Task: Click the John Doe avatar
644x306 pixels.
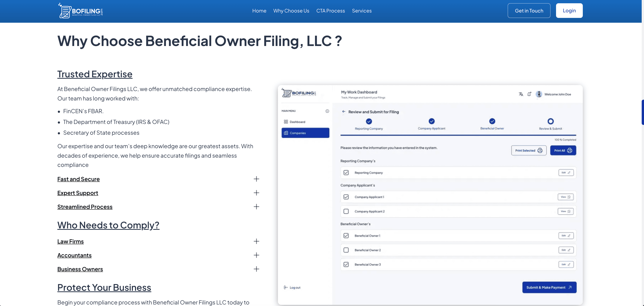Action: 539,94
